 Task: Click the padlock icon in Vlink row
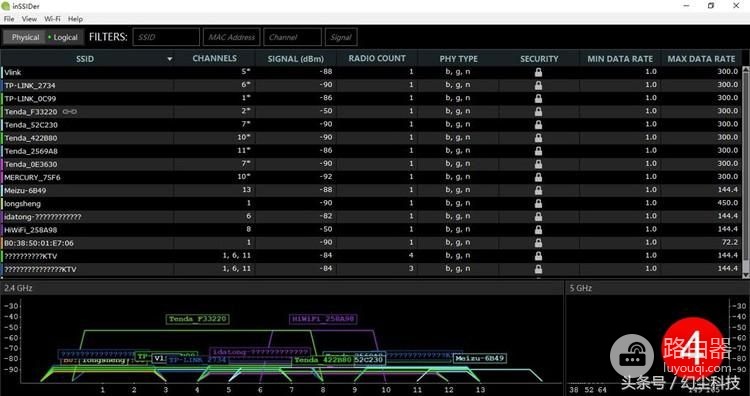(538, 72)
